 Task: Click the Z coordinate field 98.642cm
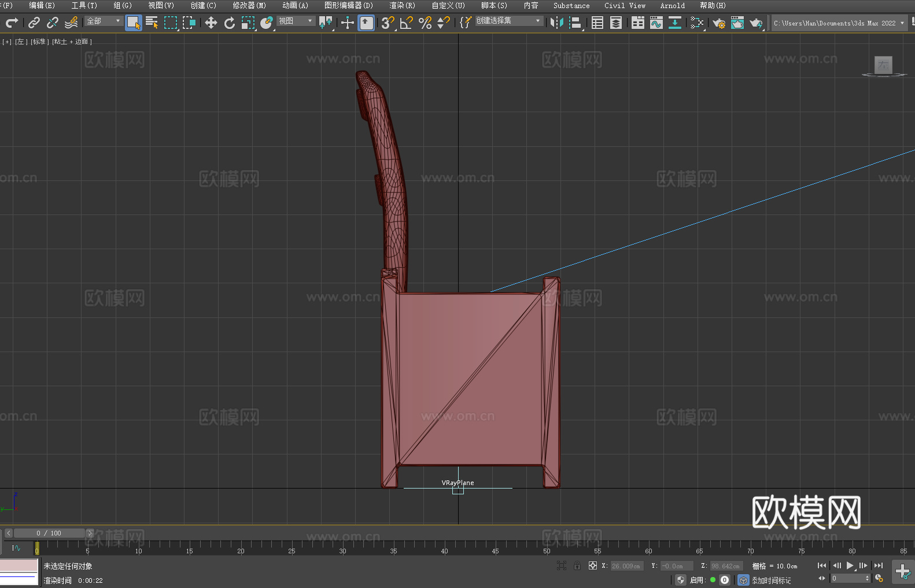point(726,566)
